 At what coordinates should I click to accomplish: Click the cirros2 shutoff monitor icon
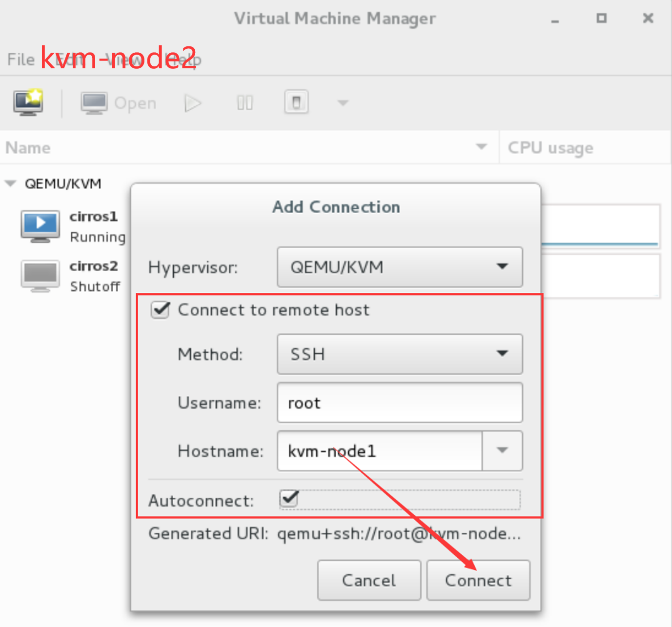coord(40,276)
